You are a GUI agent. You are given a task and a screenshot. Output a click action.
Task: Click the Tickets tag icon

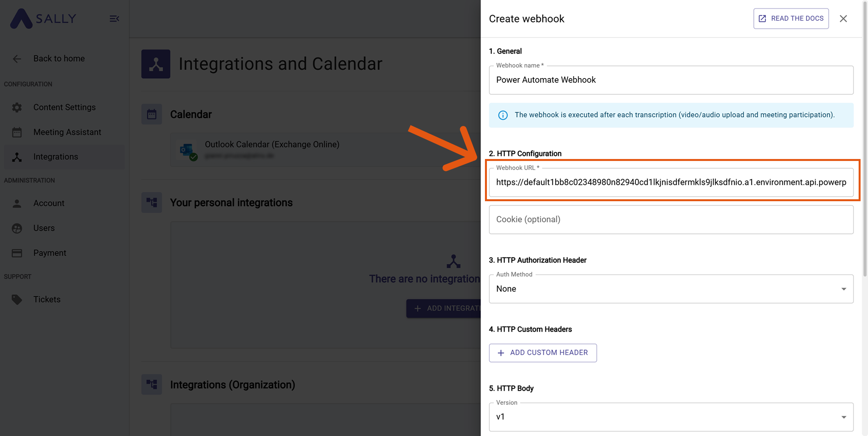17,299
